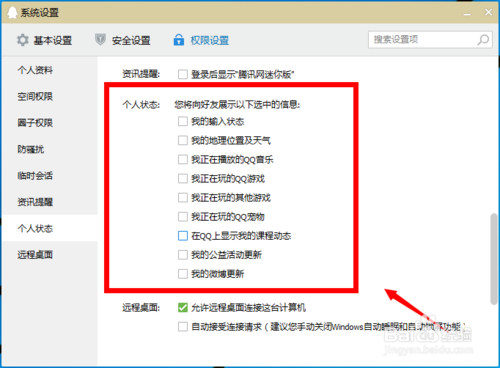Click the search magnifier icon
The width and height of the screenshot is (500, 368).
pos(483,40)
